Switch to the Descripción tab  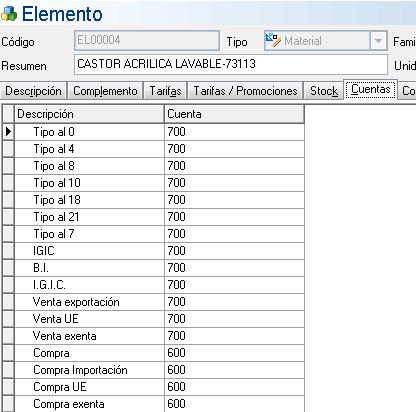click(33, 91)
